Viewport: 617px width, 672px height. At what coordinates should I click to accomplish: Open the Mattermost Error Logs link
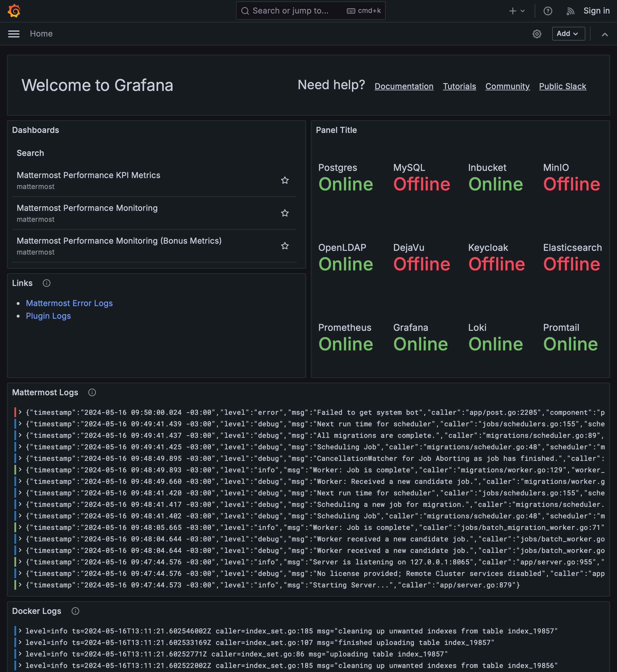tap(70, 303)
